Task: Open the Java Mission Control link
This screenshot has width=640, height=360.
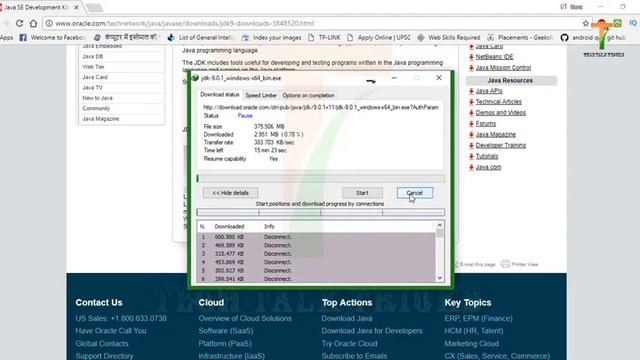Action: 503,68
